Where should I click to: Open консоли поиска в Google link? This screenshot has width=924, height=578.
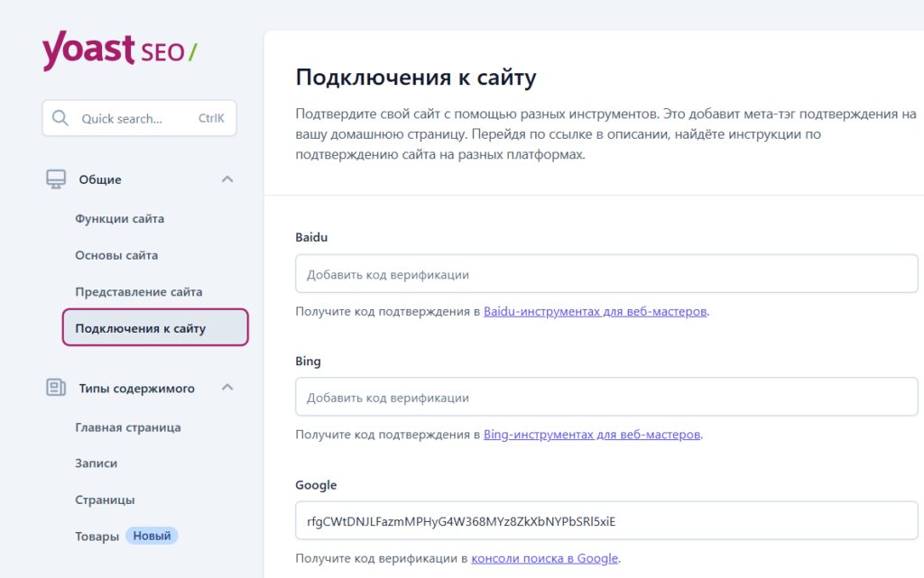point(544,558)
